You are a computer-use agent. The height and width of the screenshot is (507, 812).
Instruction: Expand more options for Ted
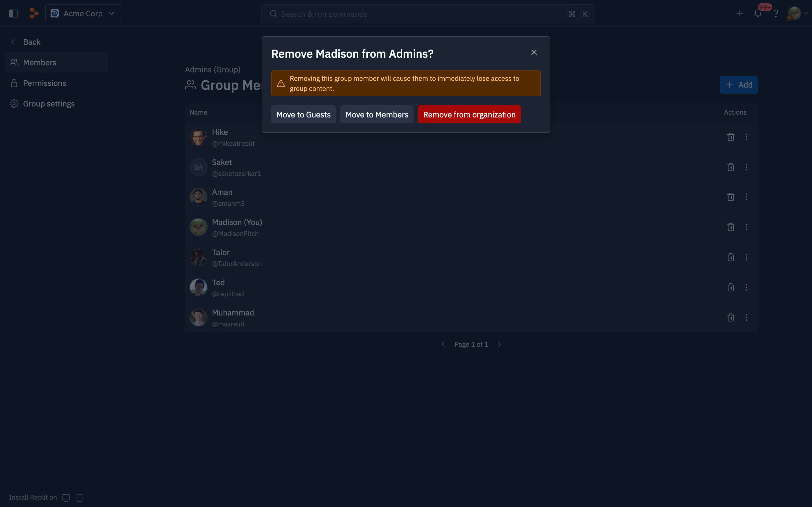click(x=747, y=287)
